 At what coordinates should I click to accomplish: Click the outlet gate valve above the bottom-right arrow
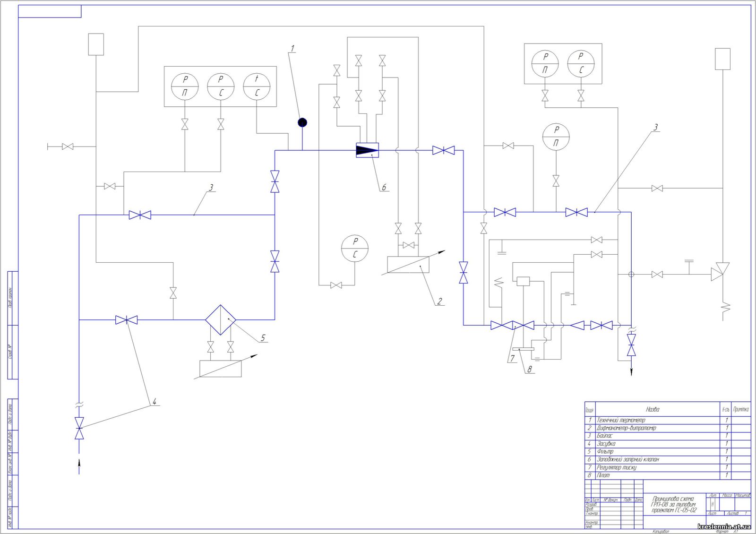[x=631, y=345]
